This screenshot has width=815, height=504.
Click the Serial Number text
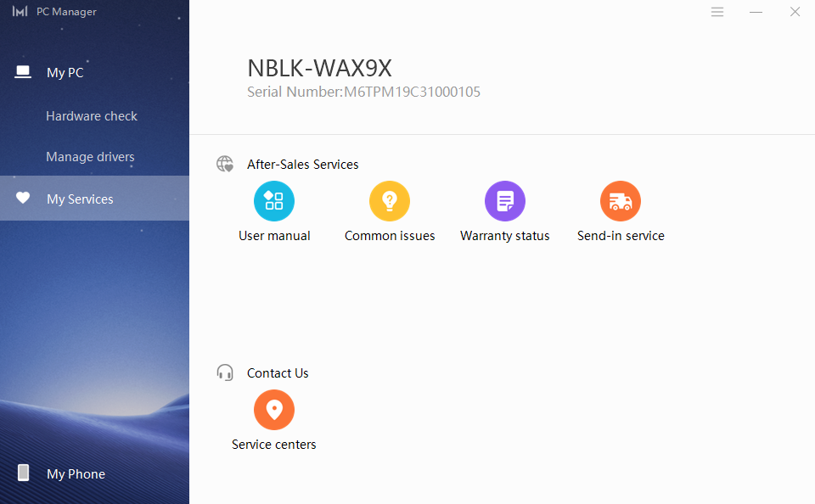click(363, 92)
